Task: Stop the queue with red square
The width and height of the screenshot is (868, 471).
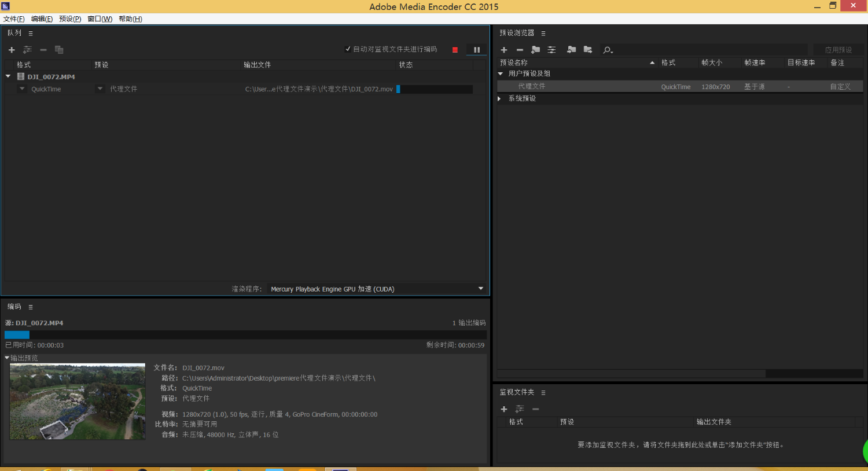Action: [455, 50]
